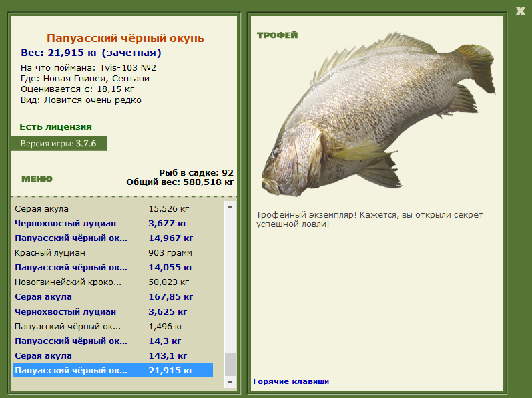Pick the 14,3 кг Папуасский чёрный окунь entry
Viewport: 532px width, 398px height.
tap(100, 341)
